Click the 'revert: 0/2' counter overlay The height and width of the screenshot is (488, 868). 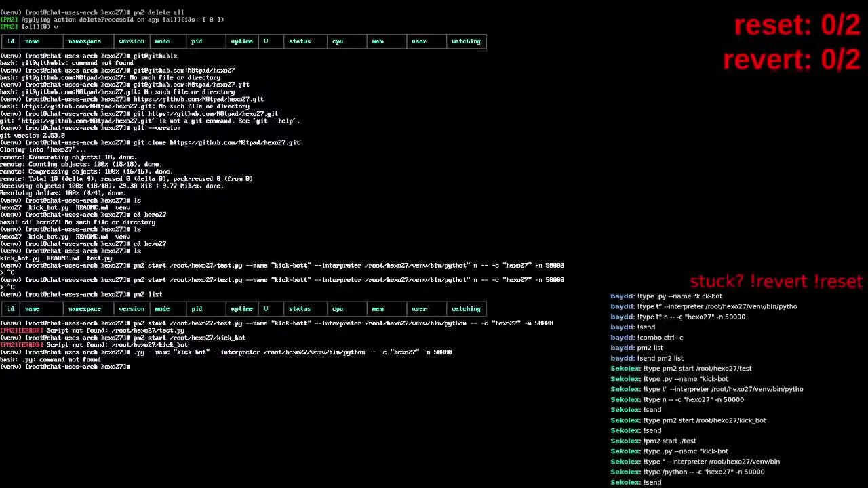(791, 60)
